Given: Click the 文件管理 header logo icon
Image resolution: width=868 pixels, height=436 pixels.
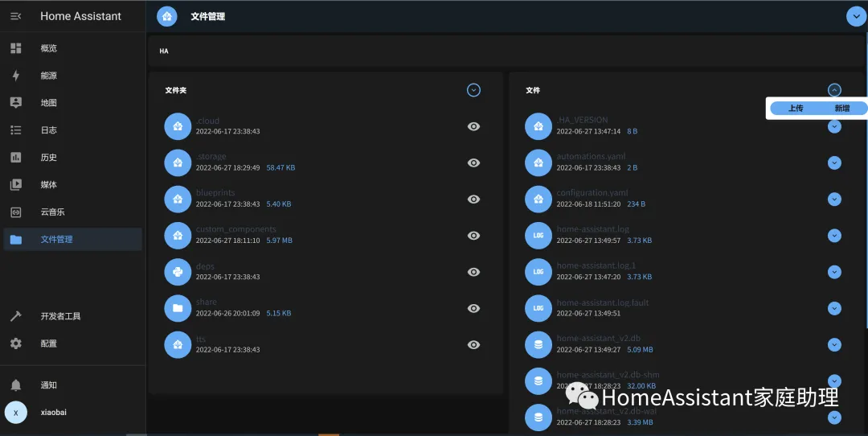Looking at the screenshot, I should pyautogui.click(x=167, y=16).
